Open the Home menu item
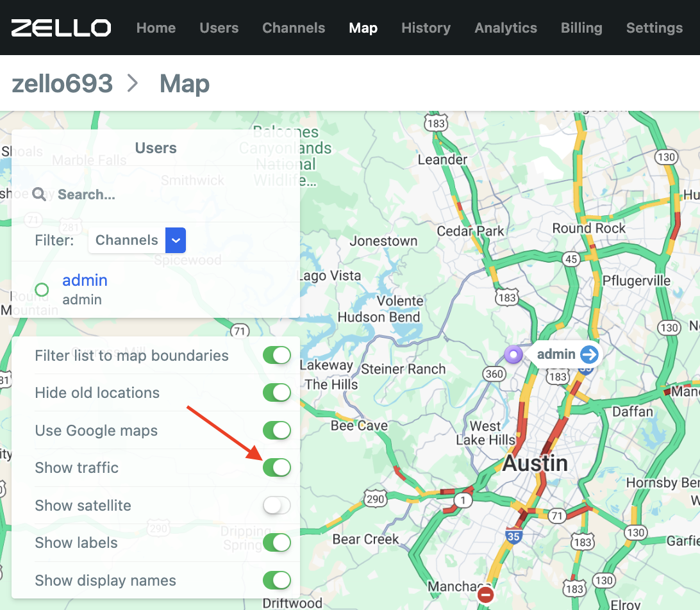Screen dimensions: 700x610 (156, 28)
